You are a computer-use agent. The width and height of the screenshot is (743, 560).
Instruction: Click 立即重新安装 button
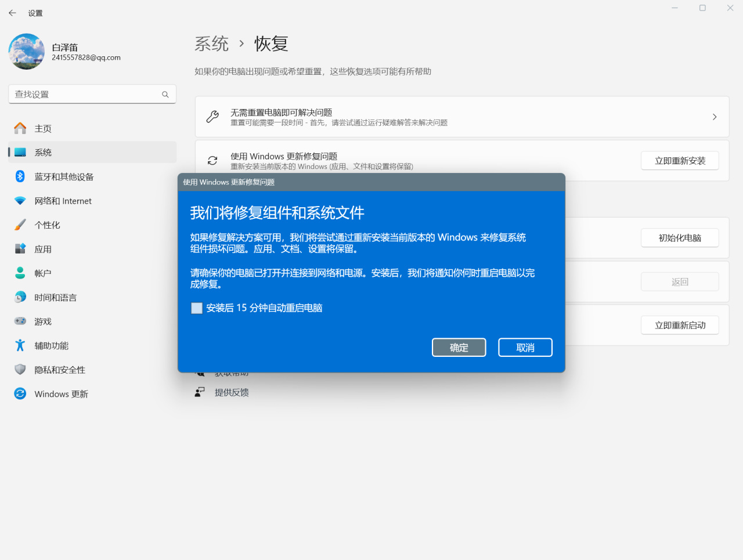(x=680, y=161)
